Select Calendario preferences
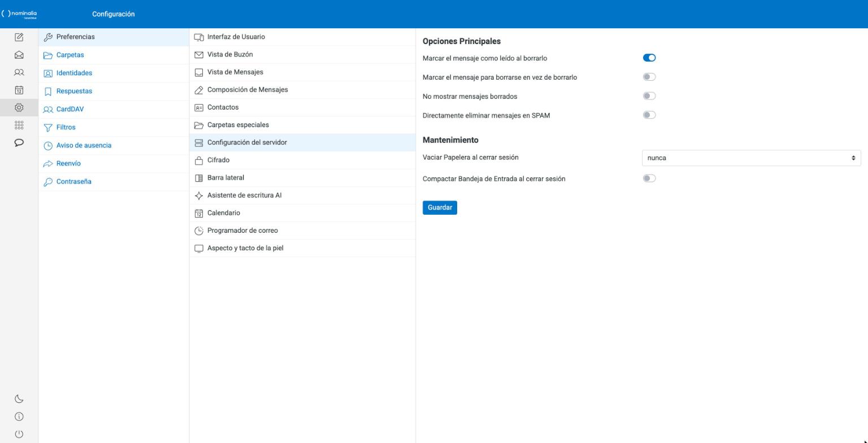Screen dimensions: 868x443 [302, 212]
